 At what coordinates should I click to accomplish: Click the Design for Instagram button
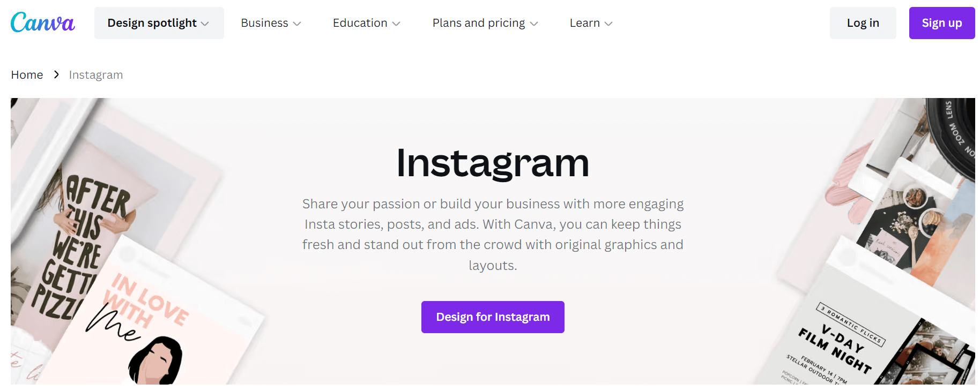[x=493, y=317]
